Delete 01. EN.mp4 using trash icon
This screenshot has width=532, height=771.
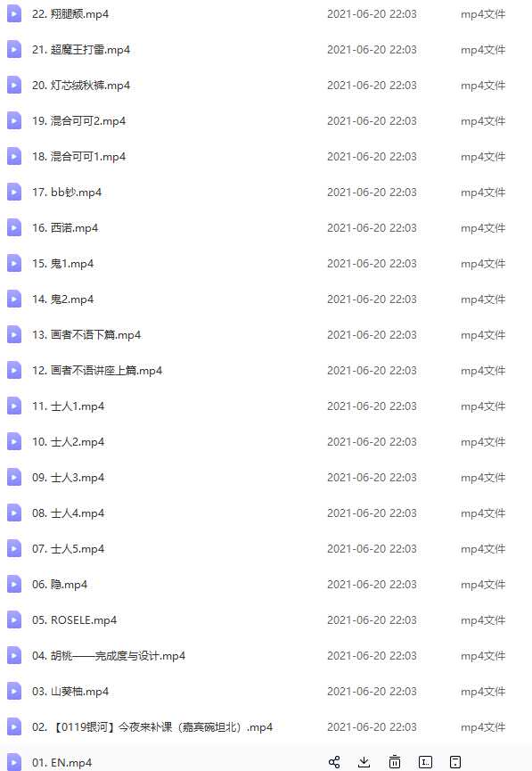(x=395, y=762)
